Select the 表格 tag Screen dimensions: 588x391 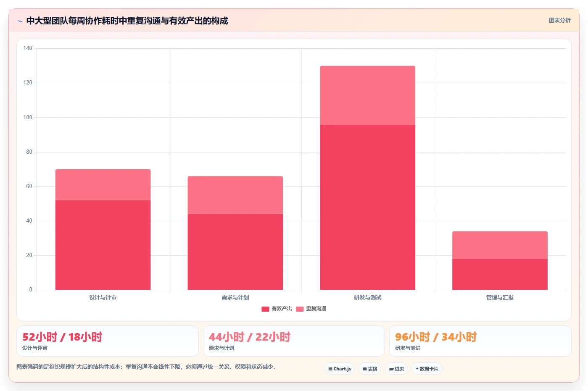370,369
